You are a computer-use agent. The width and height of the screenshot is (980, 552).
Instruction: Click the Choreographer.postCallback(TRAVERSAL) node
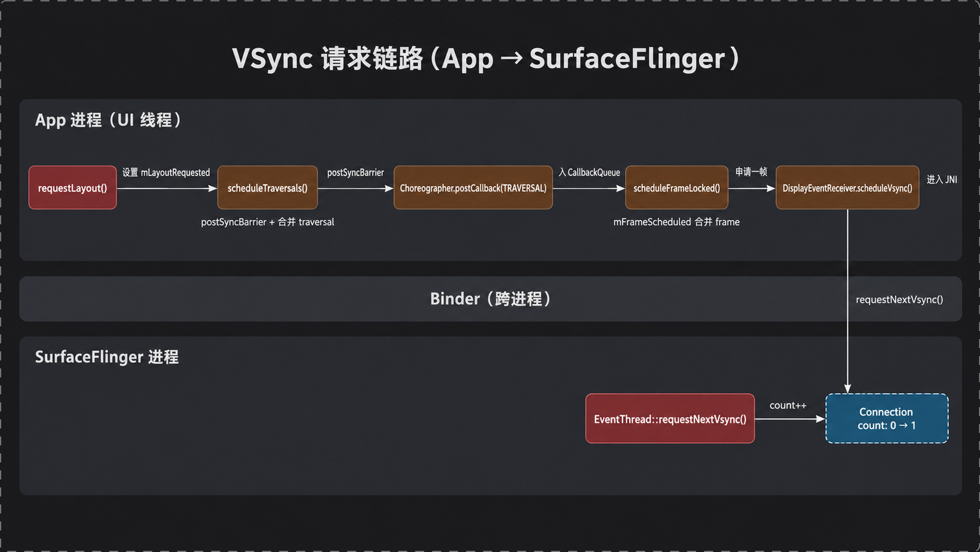473,188
